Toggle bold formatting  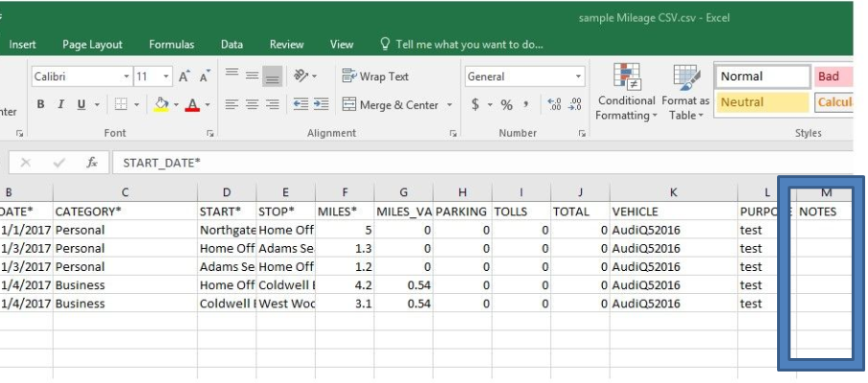coord(41,104)
